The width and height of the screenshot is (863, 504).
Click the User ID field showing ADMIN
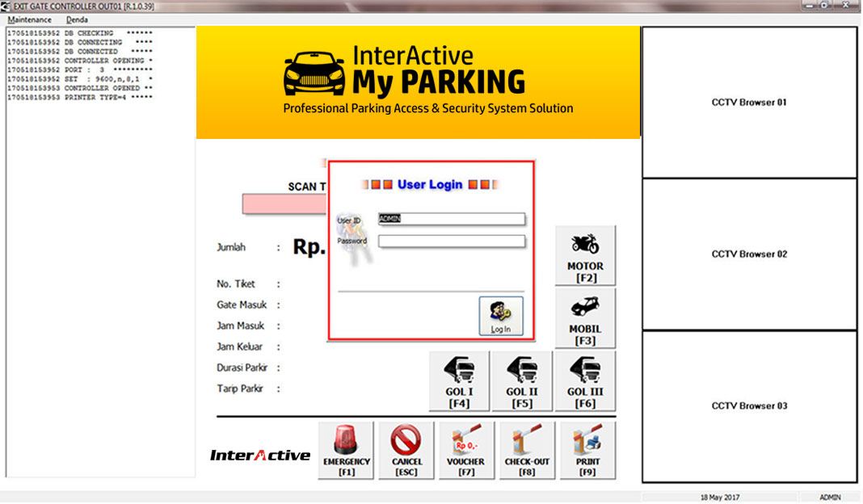[x=450, y=218]
